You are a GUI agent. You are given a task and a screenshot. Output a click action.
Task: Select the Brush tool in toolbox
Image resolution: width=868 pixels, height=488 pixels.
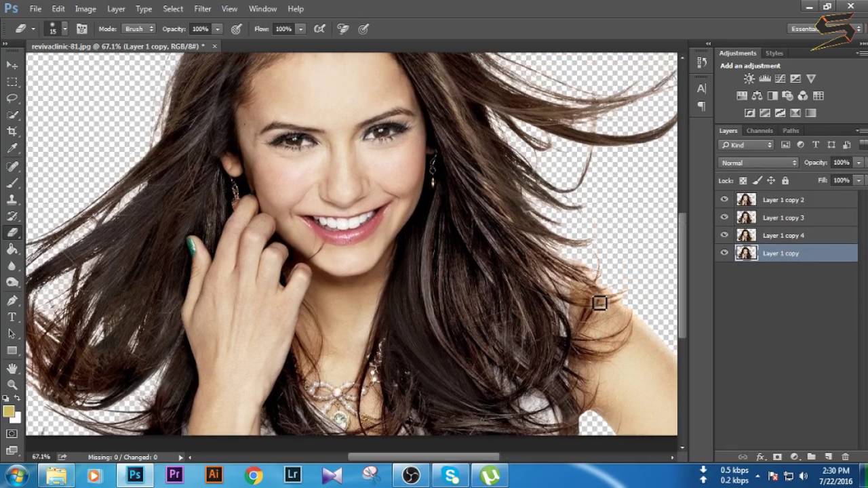tap(12, 183)
